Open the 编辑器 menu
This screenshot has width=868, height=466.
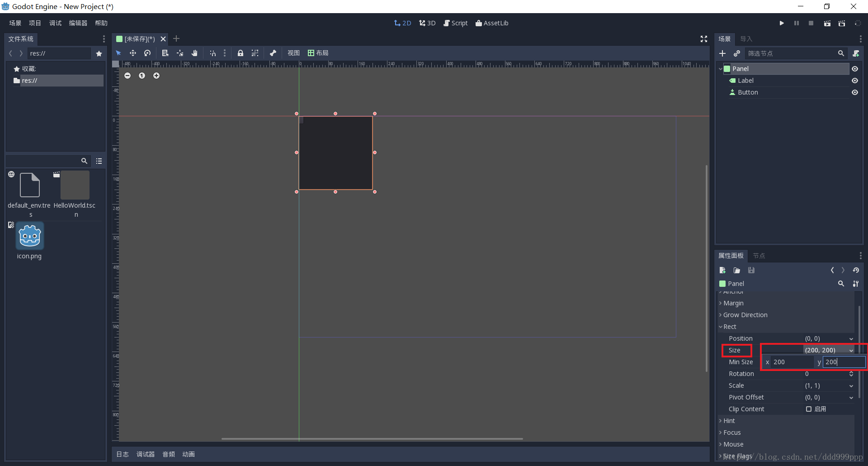click(78, 23)
